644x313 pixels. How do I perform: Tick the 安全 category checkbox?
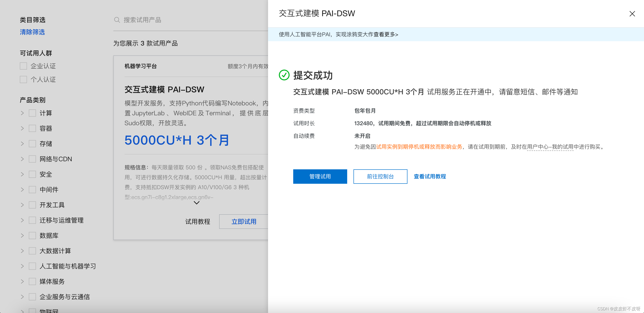(32, 174)
